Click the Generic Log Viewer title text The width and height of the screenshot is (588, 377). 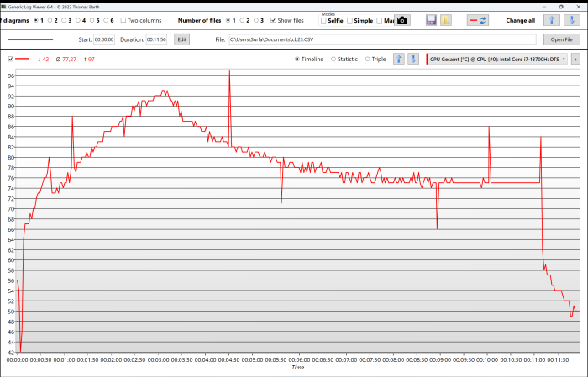click(x=54, y=7)
